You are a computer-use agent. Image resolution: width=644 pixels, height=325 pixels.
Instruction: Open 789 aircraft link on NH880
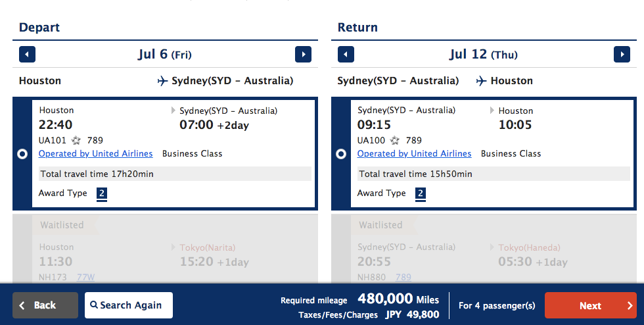coord(403,277)
